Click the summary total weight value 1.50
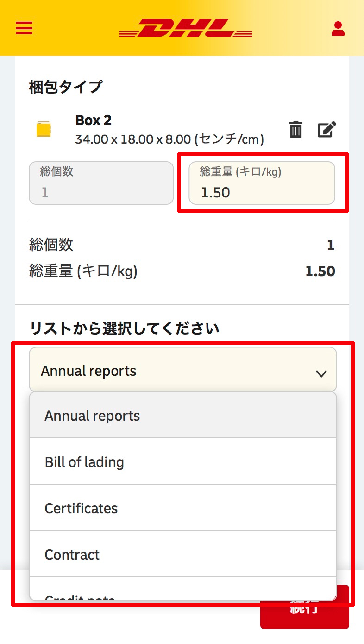The width and height of the screenshot is (364, 644). pyautogui.click(x=320, y=271)
